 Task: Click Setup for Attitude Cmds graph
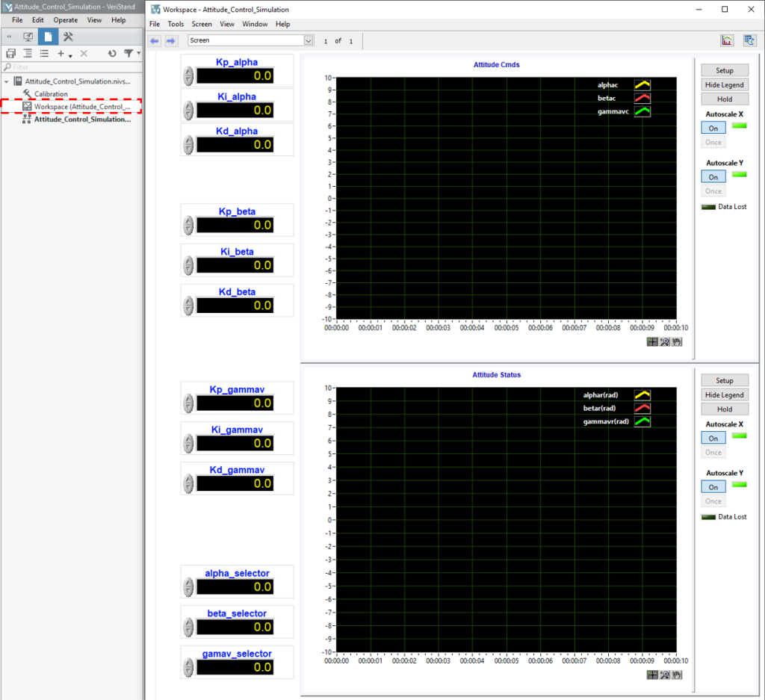pos(725,70)
